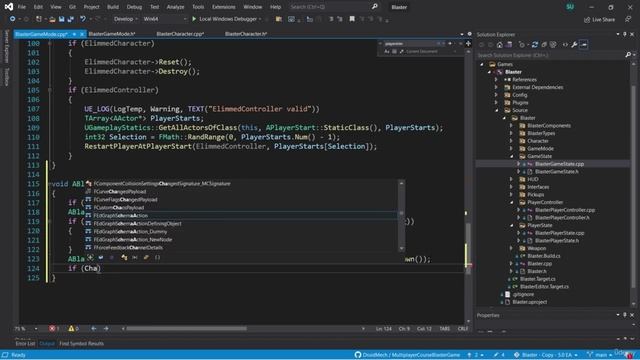Screen dimensions: 640x360
Task: Click Solution Explorer Sync/Refresh icon
Action: tap(535, 44)
